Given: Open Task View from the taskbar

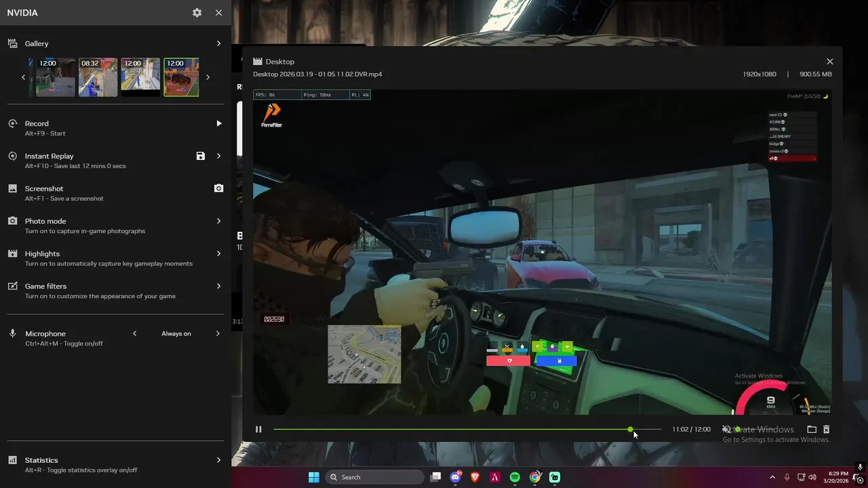Looking at the screenshot, I should (436, 477).
